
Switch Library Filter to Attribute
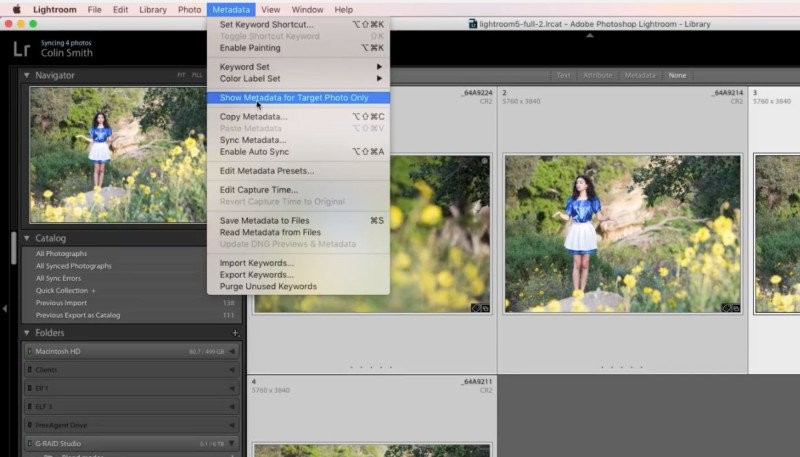(x=597, y=75)
